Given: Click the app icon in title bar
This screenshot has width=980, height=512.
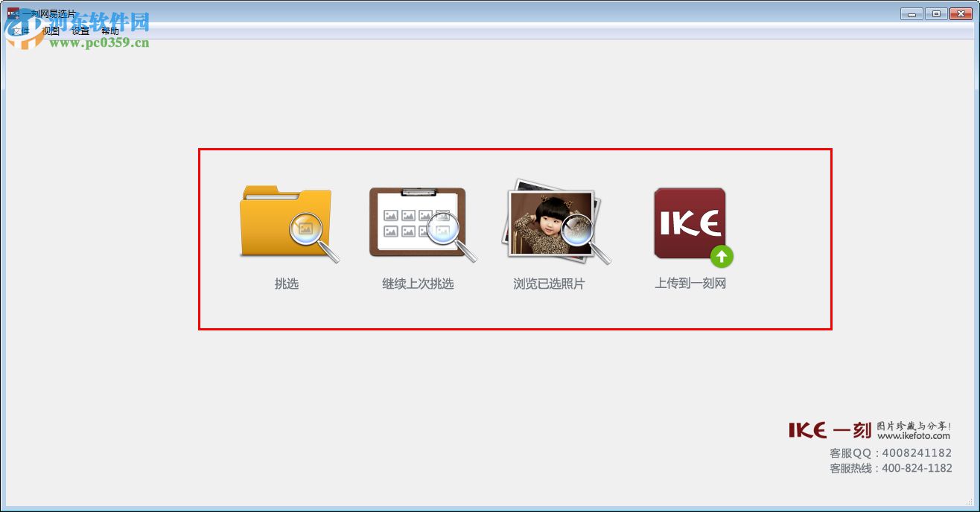Looking at the screenshot, I should (13, 13).
